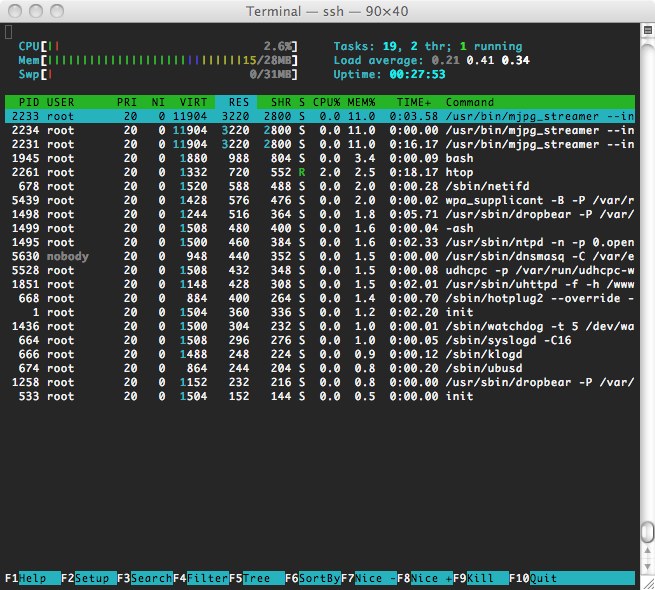This screenshot has width=655, height=590.
Task: Click the CPU usage meter bar
Action: tap(158, 46)
